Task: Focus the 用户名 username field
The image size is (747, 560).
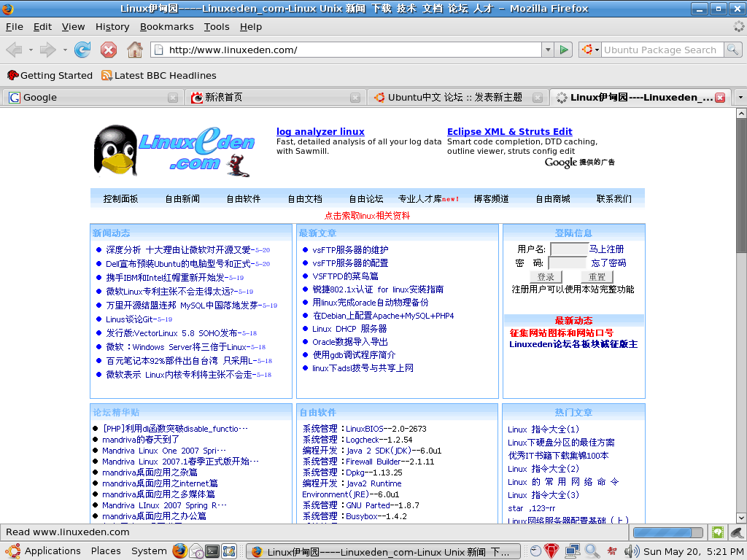Action: 569,249
